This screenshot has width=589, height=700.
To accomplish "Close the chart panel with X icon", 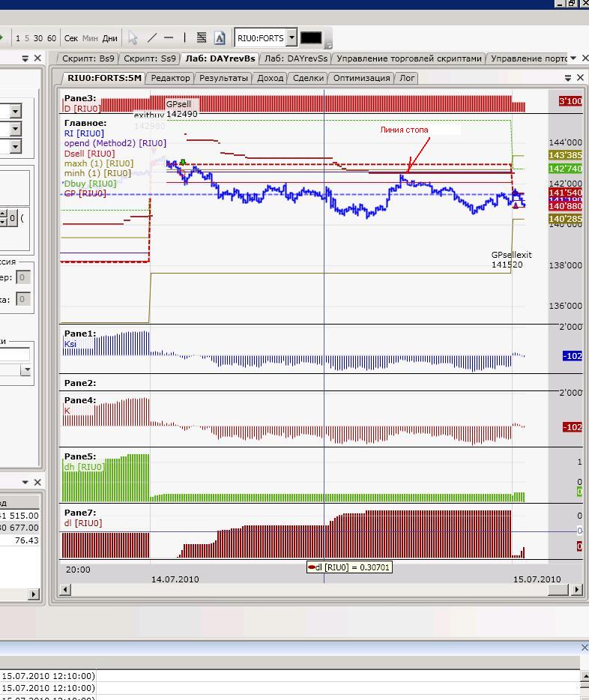I will tap(580, 77).
